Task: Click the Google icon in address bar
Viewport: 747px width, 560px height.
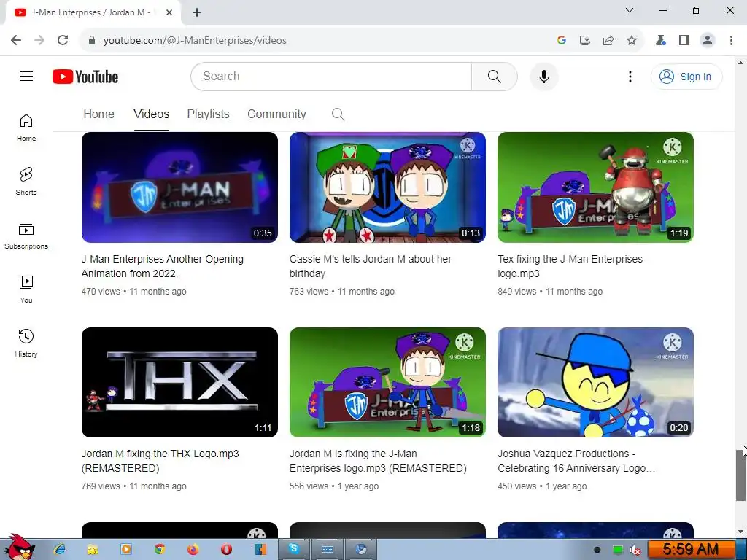Action: pyautogui.click(x=561, y=40)
